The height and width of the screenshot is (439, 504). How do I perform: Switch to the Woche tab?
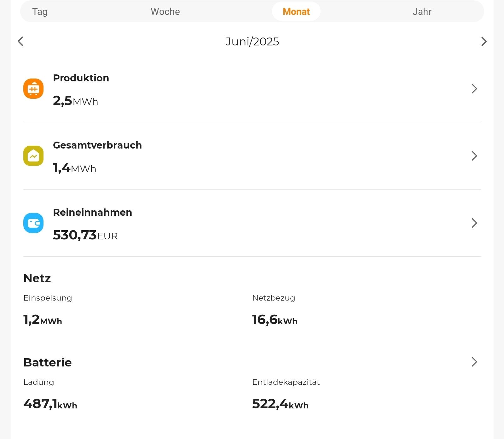165,12
